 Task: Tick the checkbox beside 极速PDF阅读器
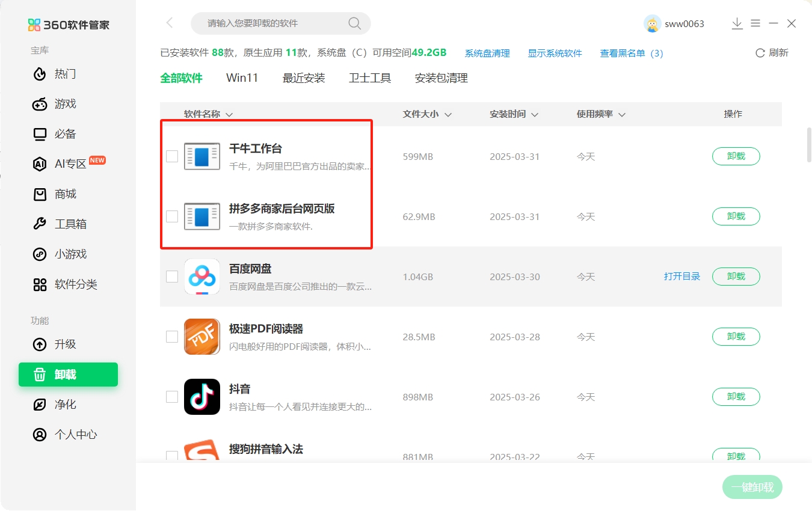[x=172, y=337]
